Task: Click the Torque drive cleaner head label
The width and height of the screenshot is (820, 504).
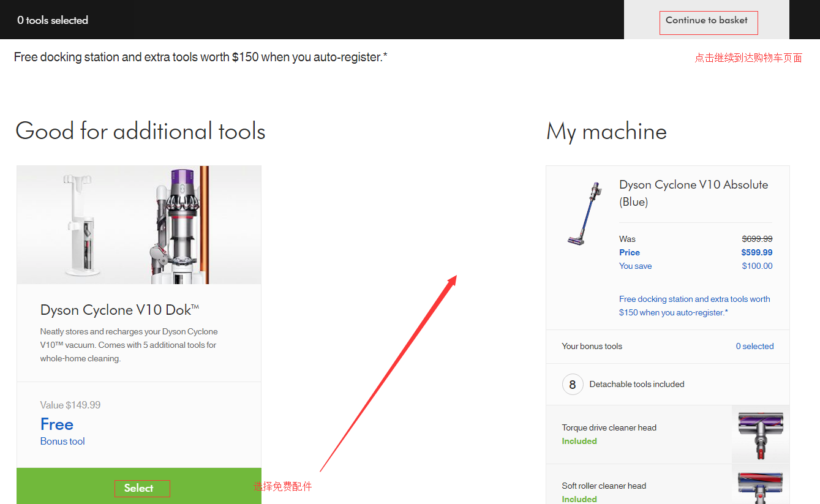Action: coord(609,427)
